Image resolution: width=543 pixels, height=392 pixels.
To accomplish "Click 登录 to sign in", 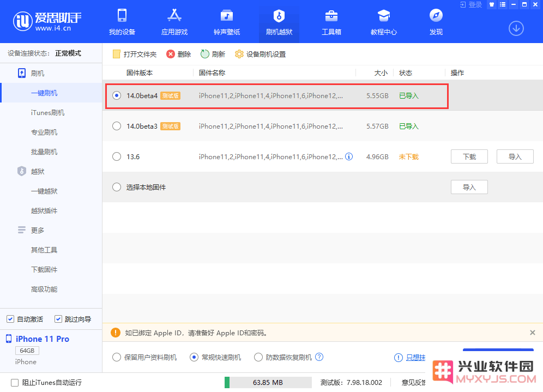I will [x=471, y=4].
